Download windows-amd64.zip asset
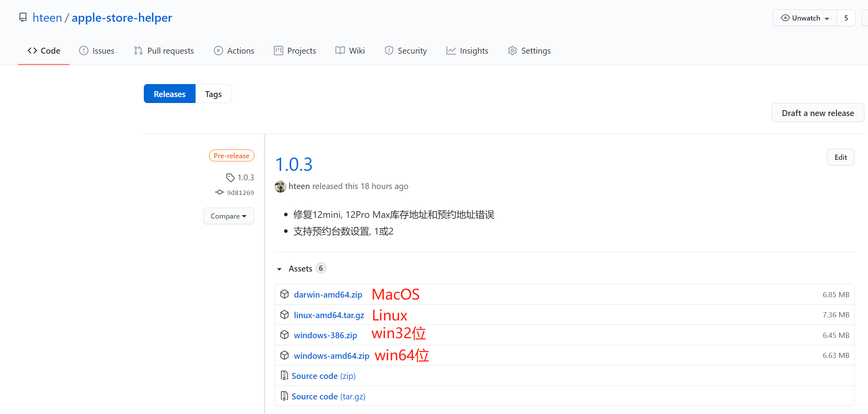The height and width of the screenshot is (414, 868). 331,356
